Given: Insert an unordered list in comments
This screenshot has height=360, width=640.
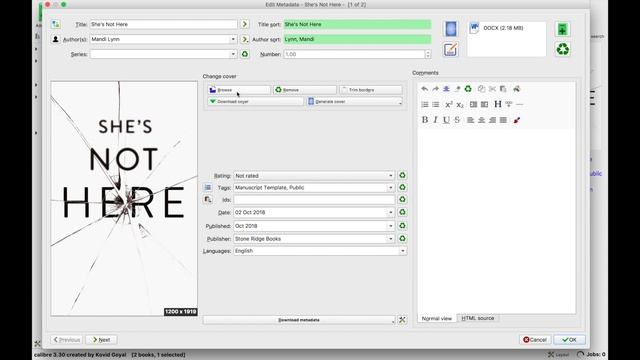Looking at the screenshot, I should click(436, 104).
